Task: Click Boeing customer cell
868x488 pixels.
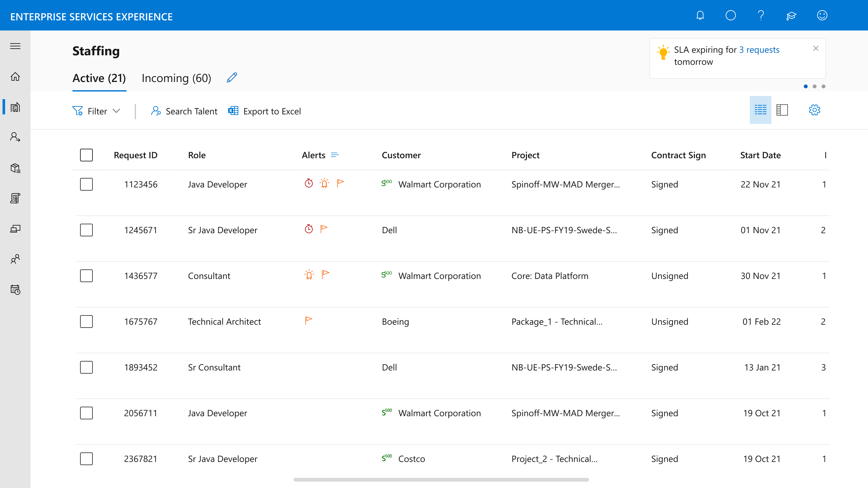Action: (x=395, y=322)
